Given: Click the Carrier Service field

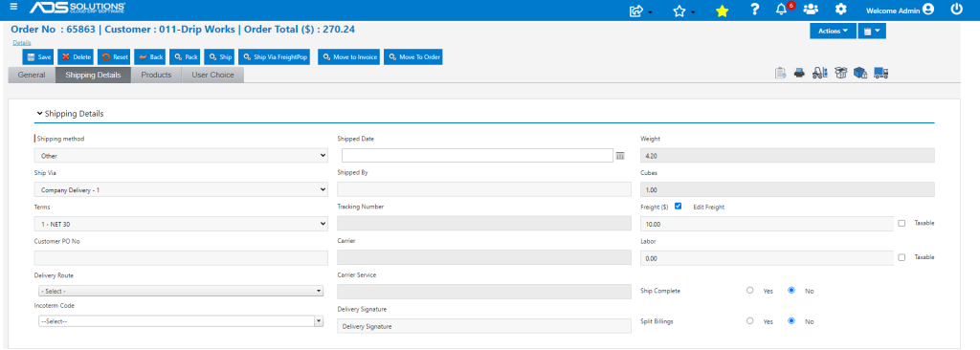Looking at the screenshot, I should 484,292.
